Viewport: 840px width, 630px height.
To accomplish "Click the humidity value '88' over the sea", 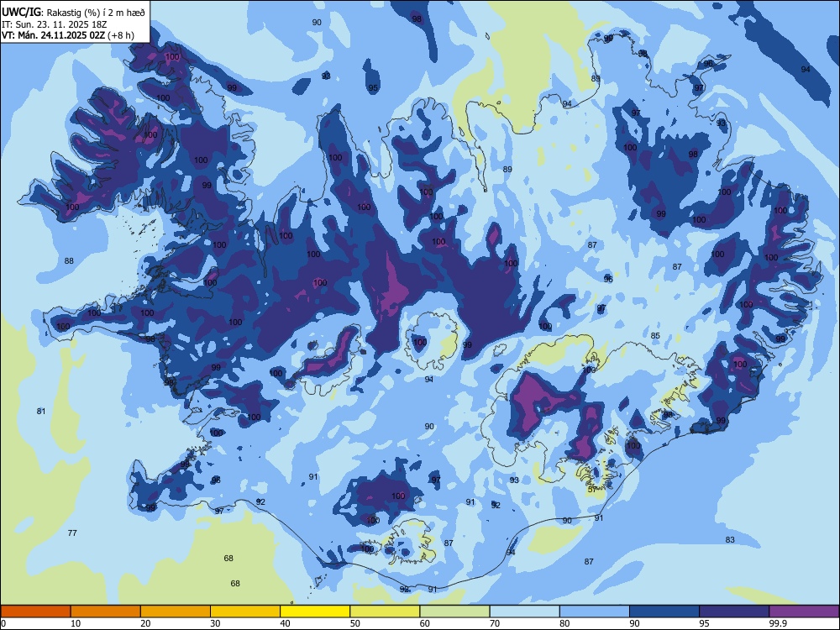I will [69, 261].
